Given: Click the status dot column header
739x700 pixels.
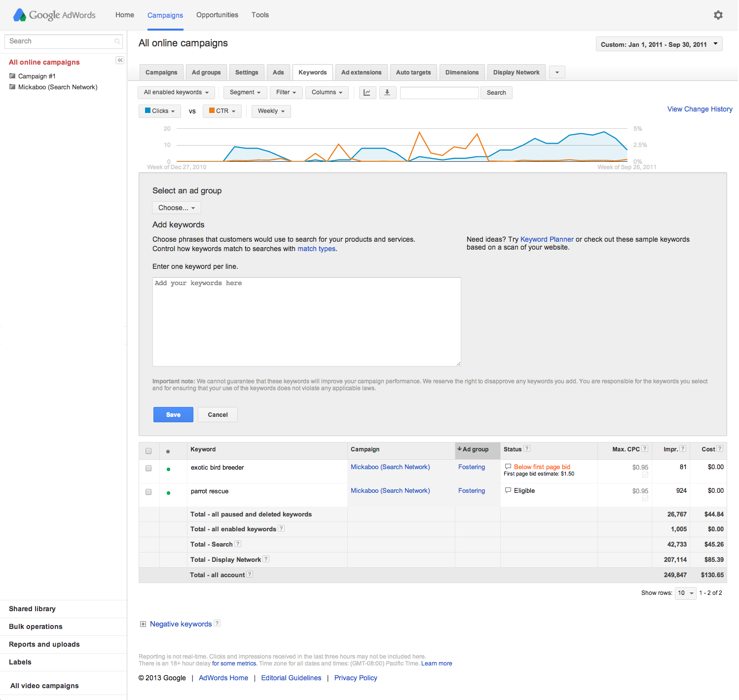Looking at the screenshot, I should click(168, 451).
